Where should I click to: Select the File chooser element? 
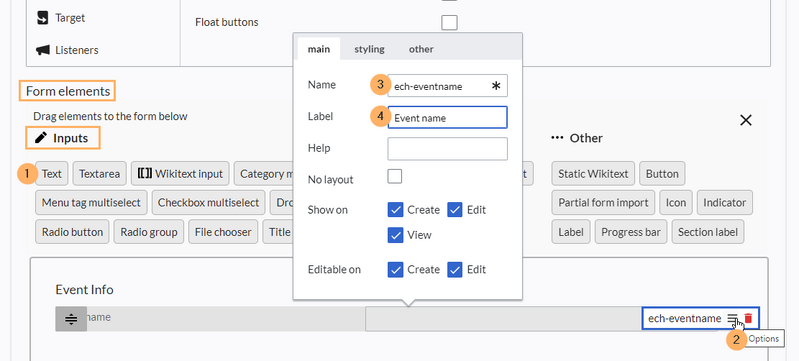coord(223,232)
